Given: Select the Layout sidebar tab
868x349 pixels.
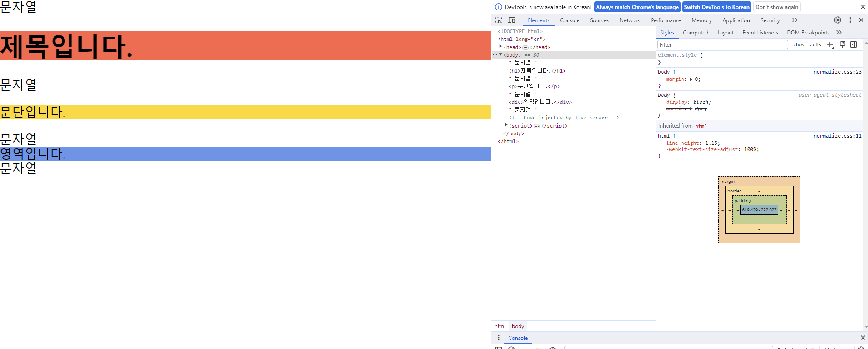Looking at the screenshot, I should (x=726, y=33).
